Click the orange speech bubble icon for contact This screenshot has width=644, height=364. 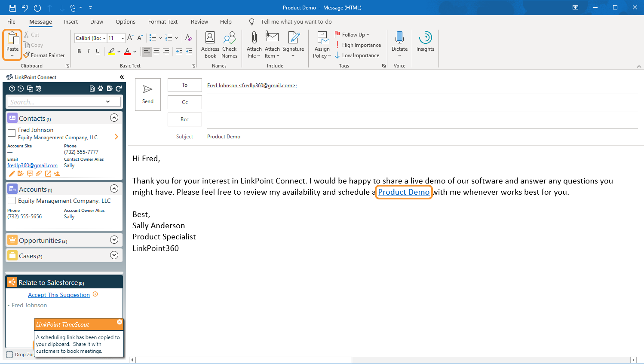point(30,174)
